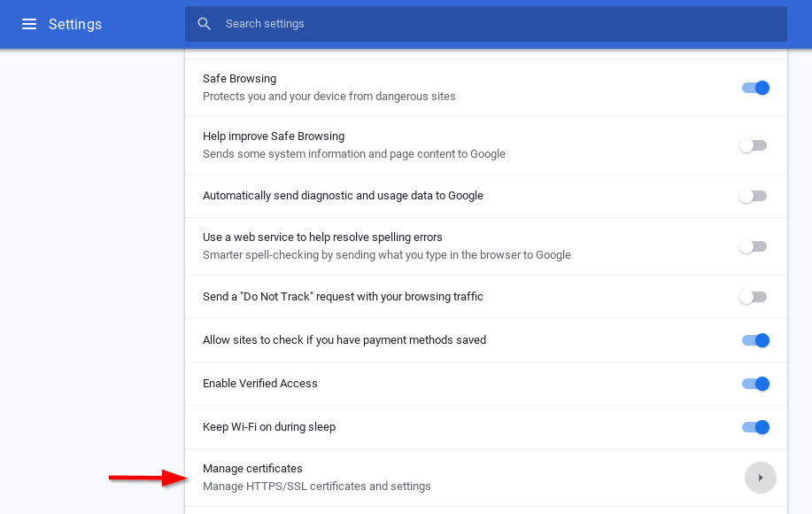The width and height of the screenshot is (812, 514).
Task: Open the Settings hamburger menu
Action: pyautogui.click(x=29, y=24)
